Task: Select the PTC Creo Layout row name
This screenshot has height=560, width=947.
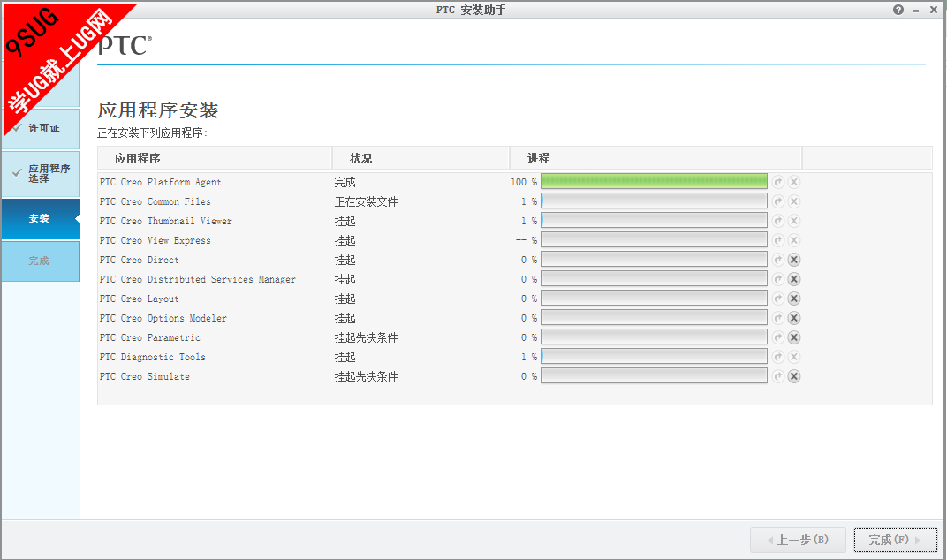Action: coord(140,299)
